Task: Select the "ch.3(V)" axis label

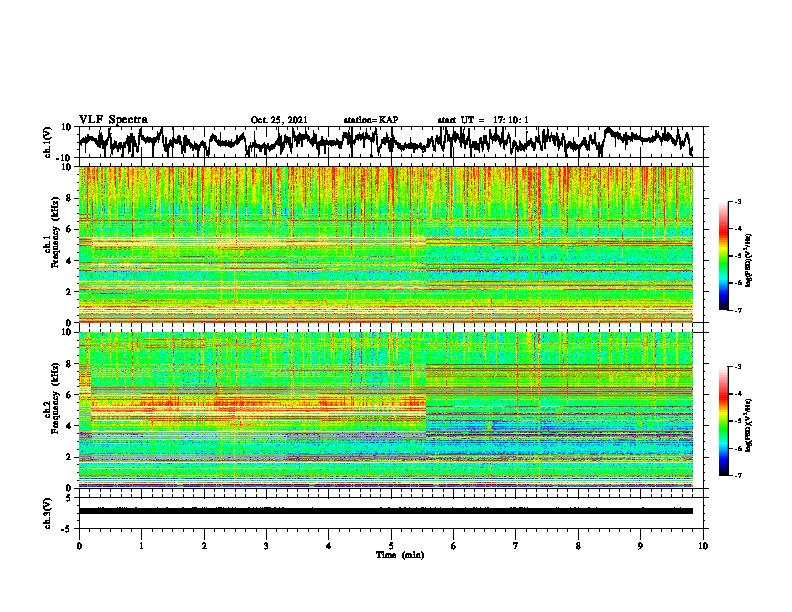Action: (48, 513)
